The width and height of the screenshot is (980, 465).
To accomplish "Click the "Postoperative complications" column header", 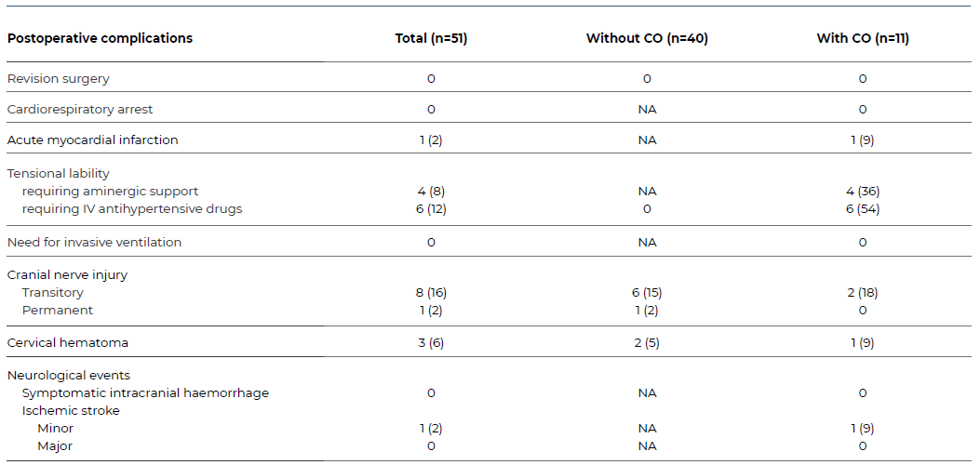I will point(100,39).
